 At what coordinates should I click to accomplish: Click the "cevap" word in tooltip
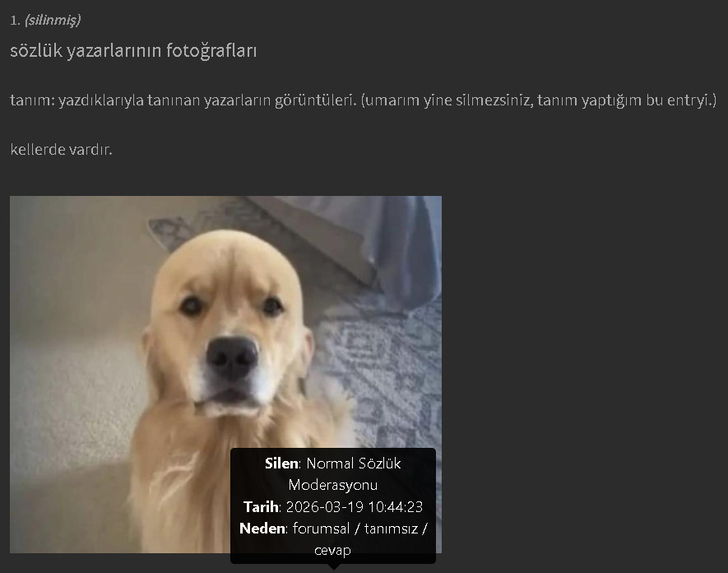(x=333, y=550)
